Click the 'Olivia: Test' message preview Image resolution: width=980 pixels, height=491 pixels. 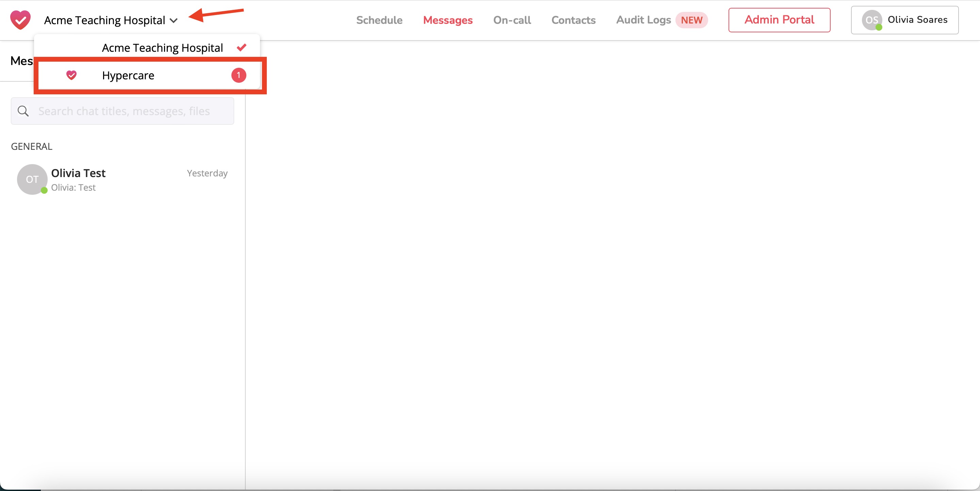(73, 188)
